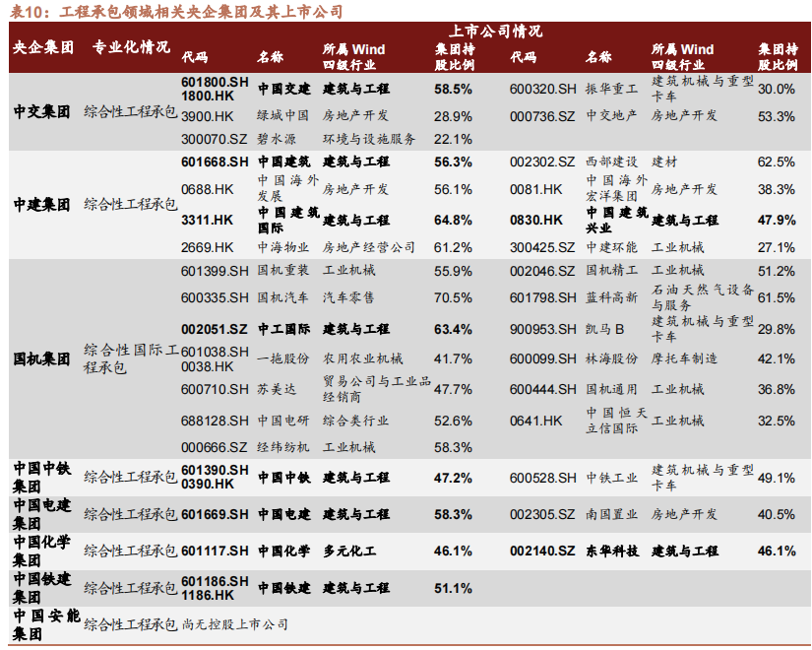Click company name 中工国际

[x=283, y=329]
